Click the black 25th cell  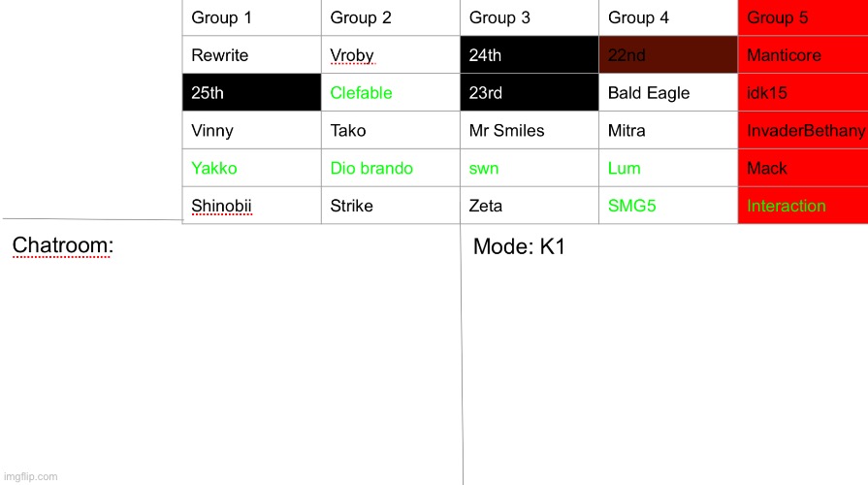tap(252, 92)
